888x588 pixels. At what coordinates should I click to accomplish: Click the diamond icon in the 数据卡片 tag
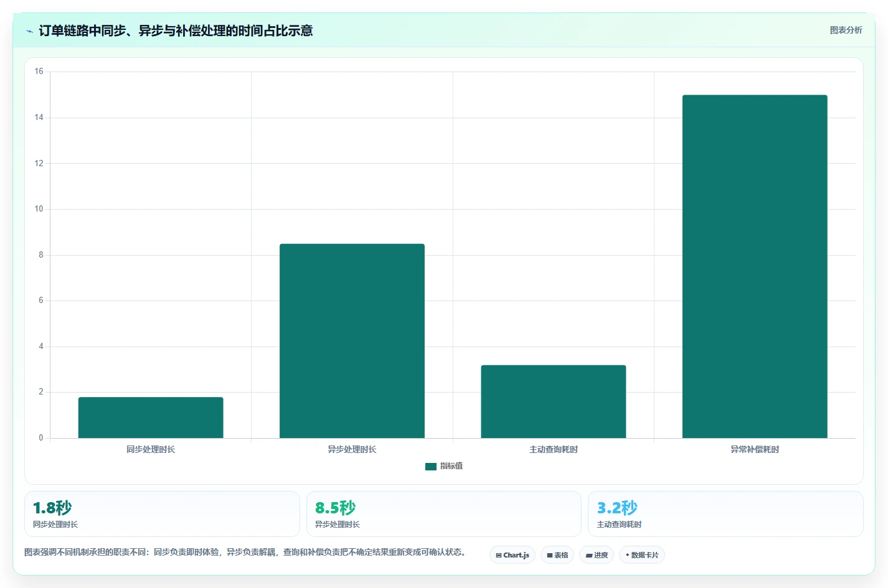tap(628, 555)
